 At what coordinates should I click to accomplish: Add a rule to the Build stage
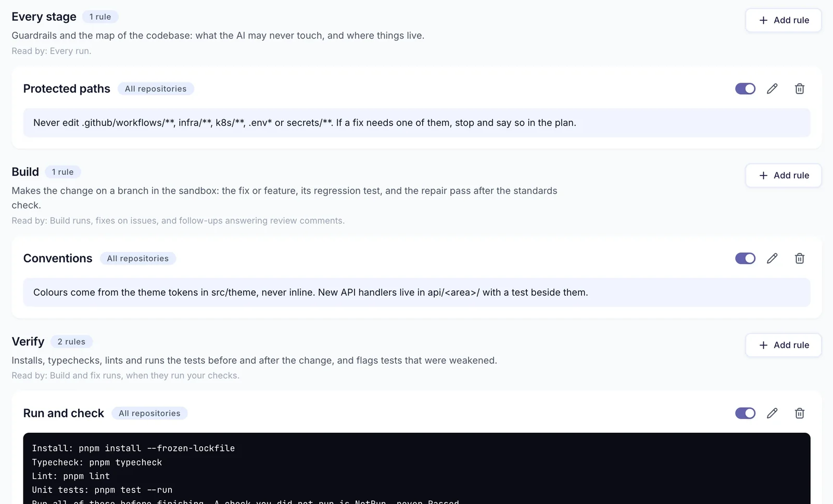tap(783, 175)
